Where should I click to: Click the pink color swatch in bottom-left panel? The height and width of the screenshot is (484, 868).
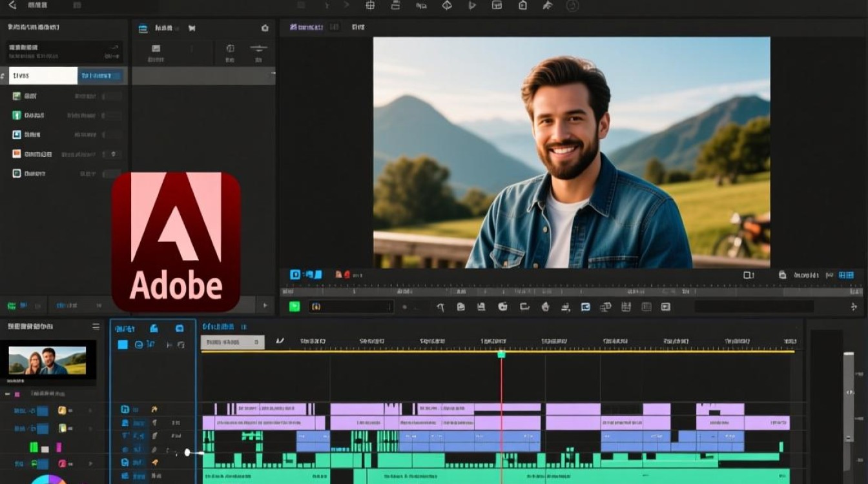(x=58, y=447)
